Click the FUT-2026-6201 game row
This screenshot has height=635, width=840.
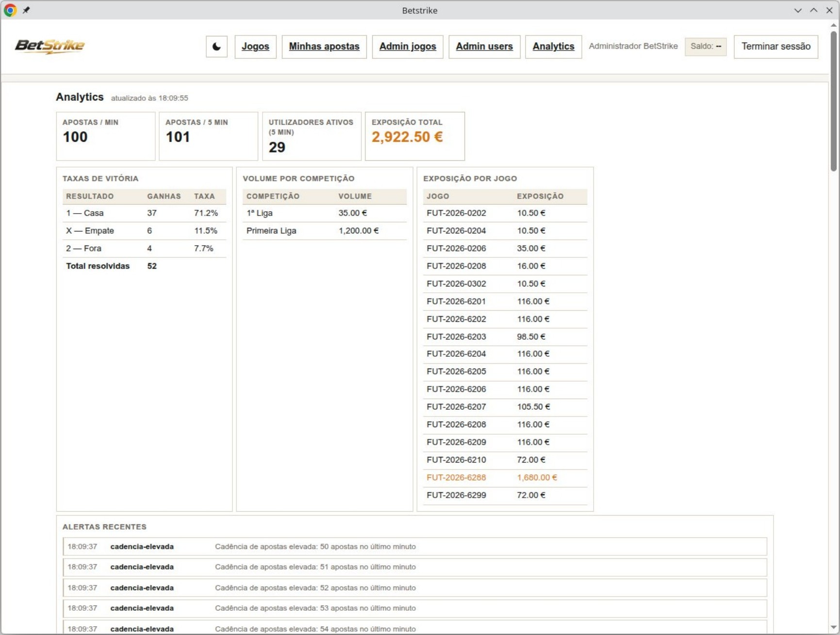pos(505,301)
